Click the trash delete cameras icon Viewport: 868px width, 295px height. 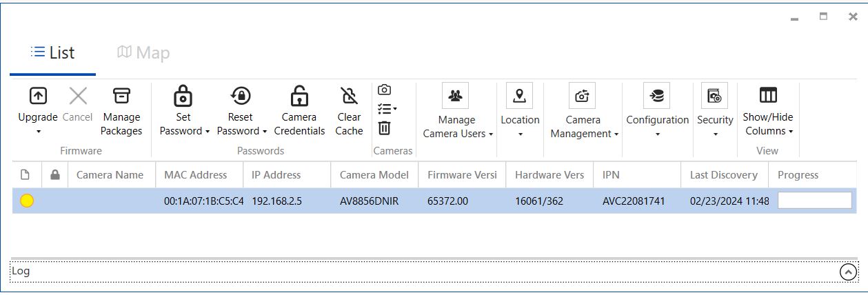pos(385,128)
